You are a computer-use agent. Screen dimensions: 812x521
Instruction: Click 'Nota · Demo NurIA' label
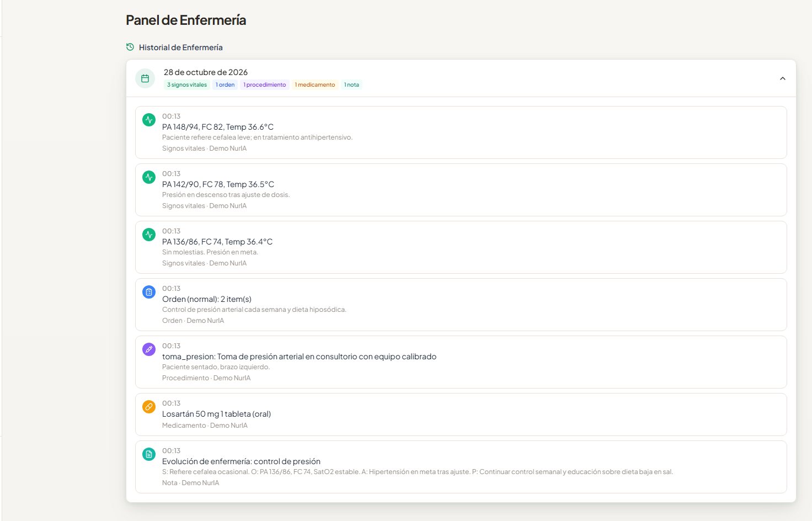tap(191, 483)
